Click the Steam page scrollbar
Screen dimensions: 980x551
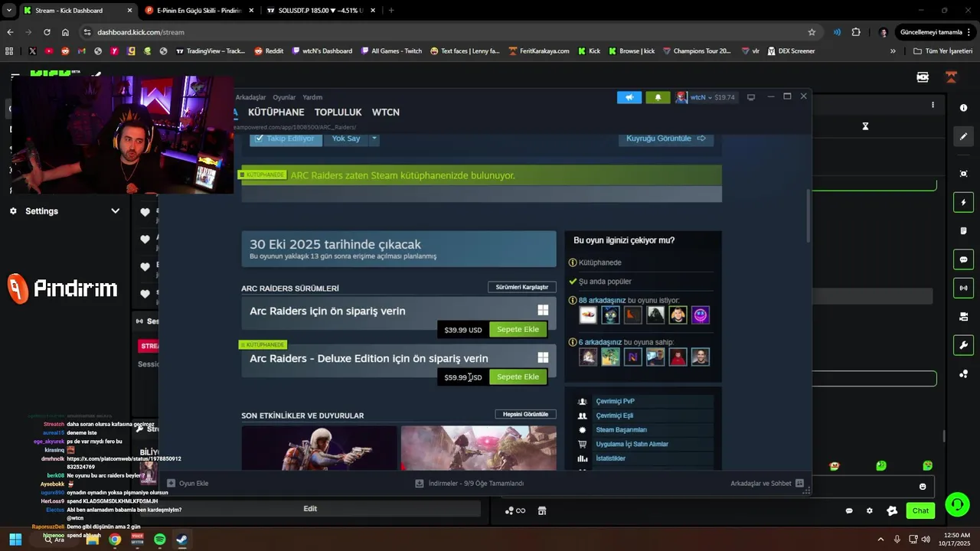pos(808,214)
